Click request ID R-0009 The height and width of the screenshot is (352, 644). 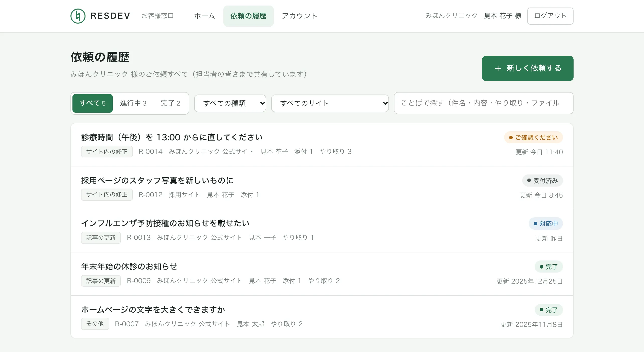pyautogui.click(x=139, y=281)
